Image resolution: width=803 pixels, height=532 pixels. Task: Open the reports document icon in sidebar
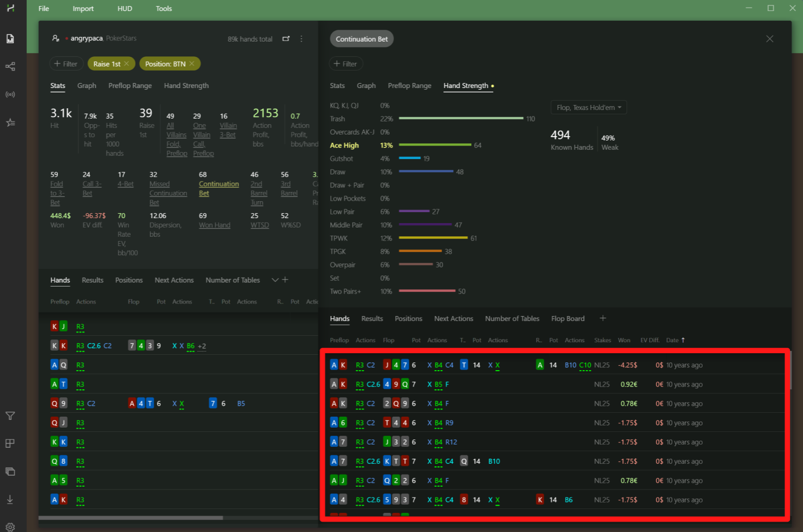pyautogui.click(x=10, y=38)
